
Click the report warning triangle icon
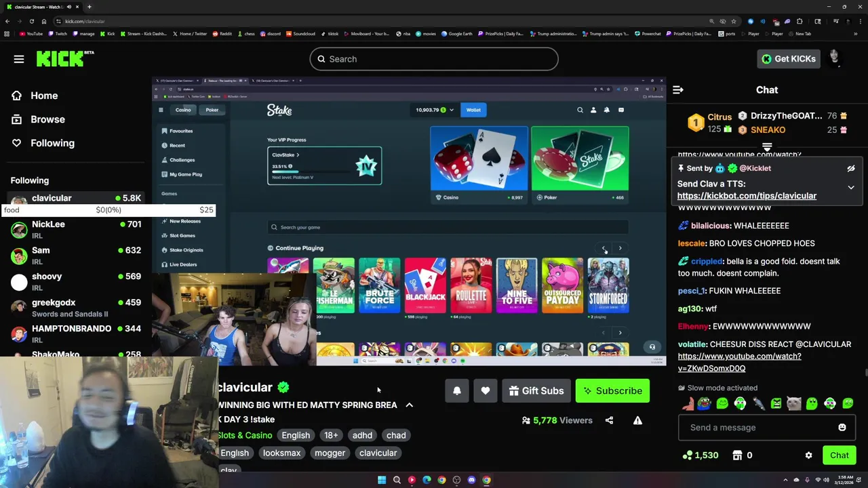click(637, 420)
